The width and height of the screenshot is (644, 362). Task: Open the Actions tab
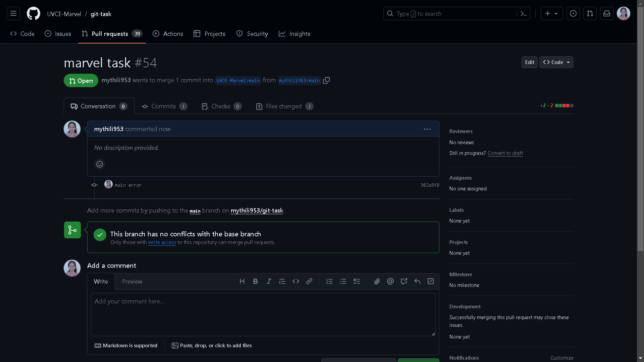click(168, 34)
